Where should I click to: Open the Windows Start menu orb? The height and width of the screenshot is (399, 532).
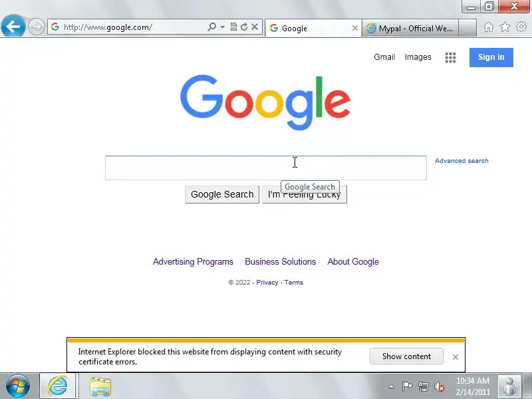pos(18,386)
